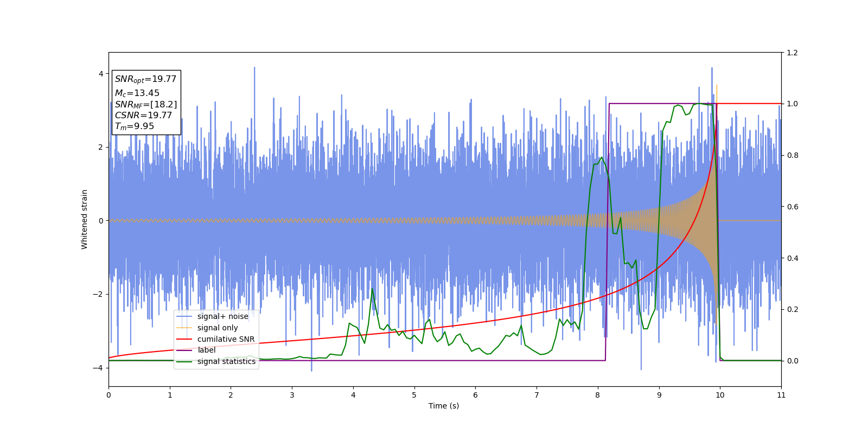Click the left y-axis tick label −4
The height and width of the screenshot is (434, 868).
tap(99, 368)
